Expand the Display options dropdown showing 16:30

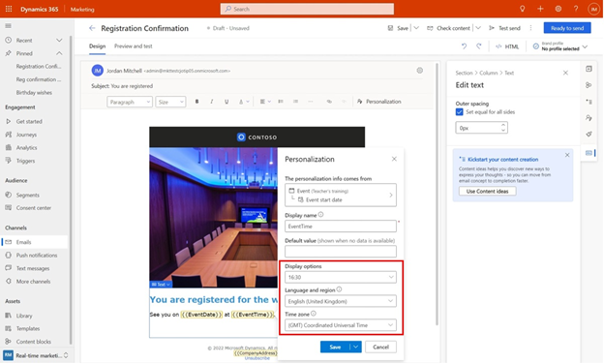pyautogui.click(x=341, y=277)
